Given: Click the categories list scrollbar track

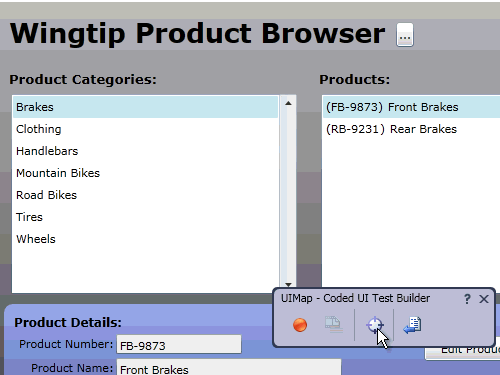Looking at the screenshot, I should (x=288, y=195).
